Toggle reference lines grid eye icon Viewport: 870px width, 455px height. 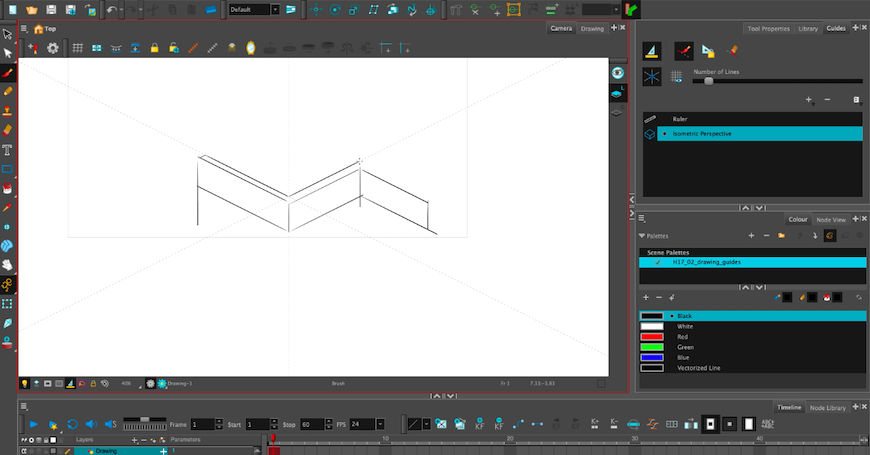(x=676, y=77)
